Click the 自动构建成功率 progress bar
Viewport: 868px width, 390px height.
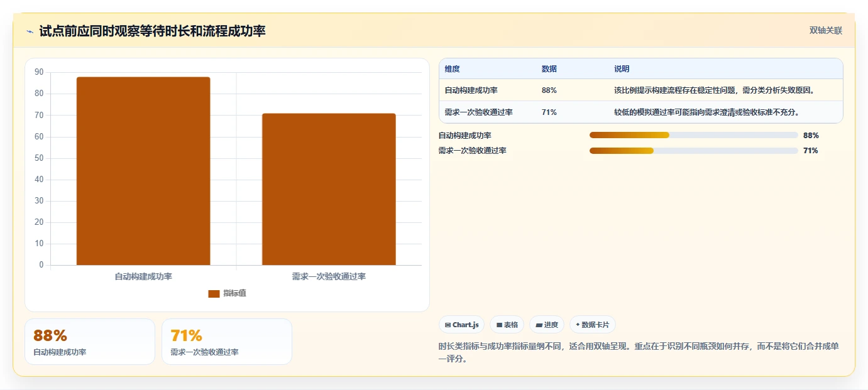click(x=694, y=135)
